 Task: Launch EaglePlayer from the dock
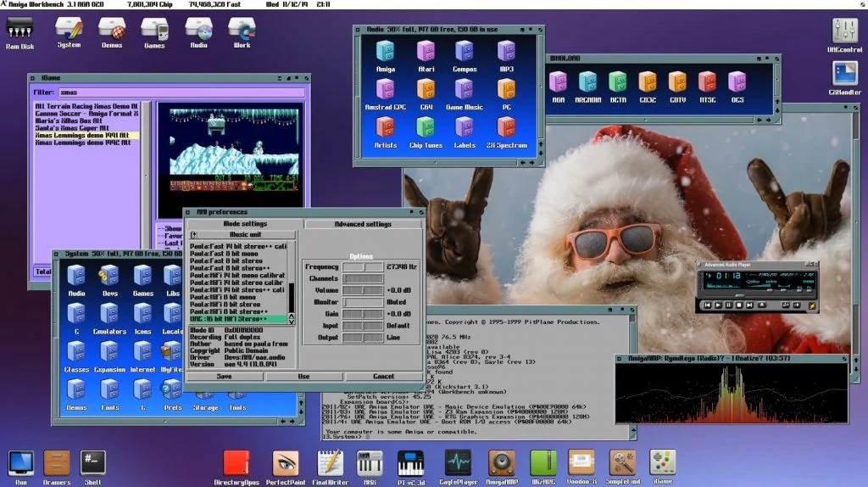coord(458,467)
